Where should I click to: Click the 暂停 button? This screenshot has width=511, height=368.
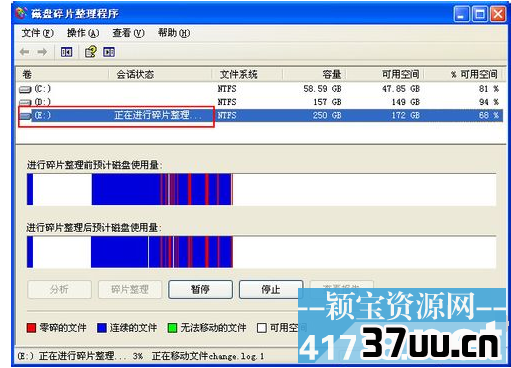click(x=200, y=289)
